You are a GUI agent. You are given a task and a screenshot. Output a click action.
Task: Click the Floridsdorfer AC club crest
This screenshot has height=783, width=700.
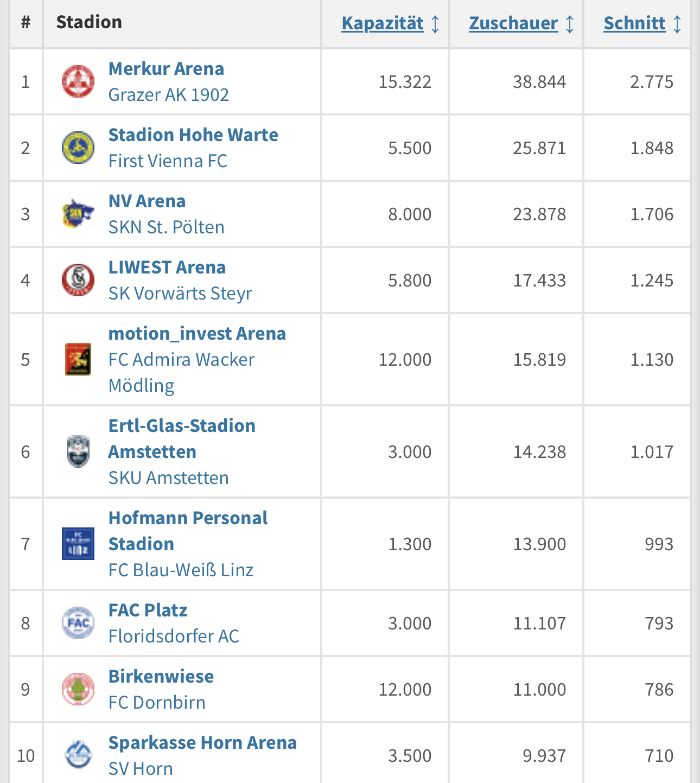(x=78, y=623)
